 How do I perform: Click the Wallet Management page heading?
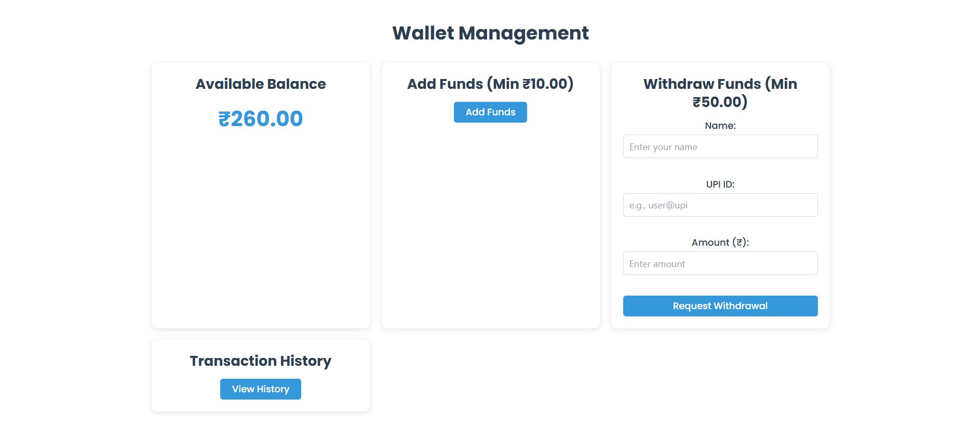click(490, 33)
